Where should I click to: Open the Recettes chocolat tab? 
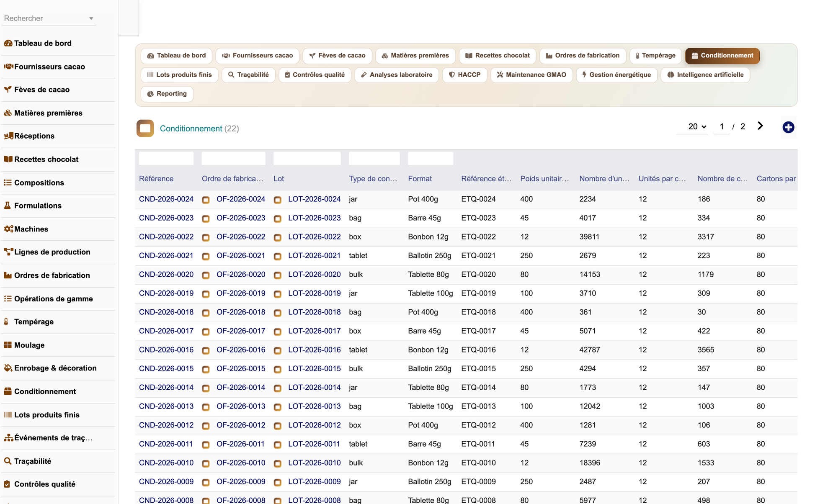(x=498, y=56)
